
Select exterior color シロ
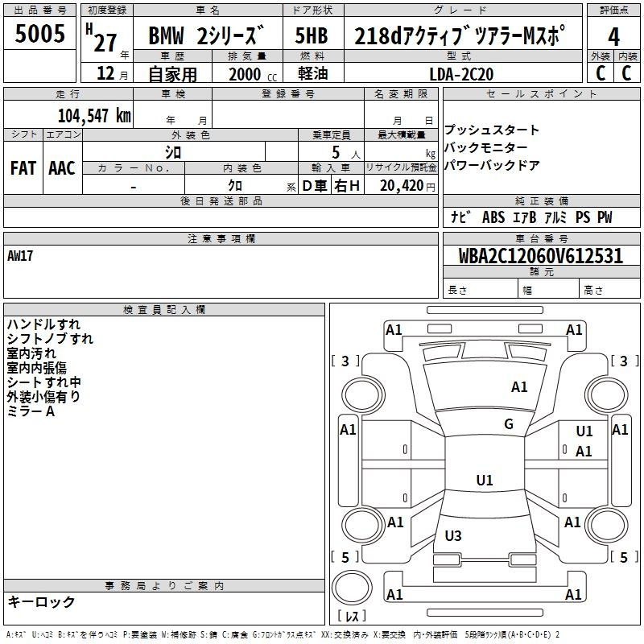tap(173, 152)
